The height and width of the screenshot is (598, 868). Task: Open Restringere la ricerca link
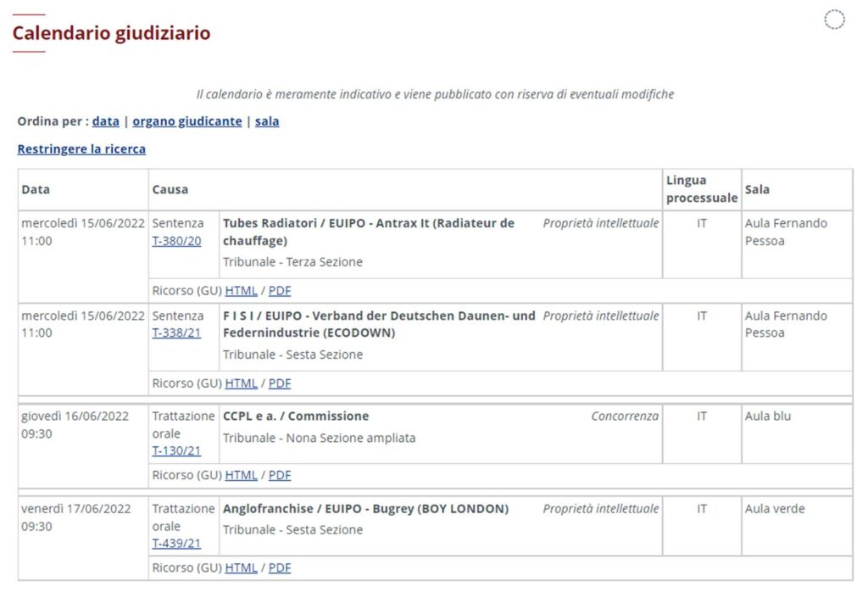click(81, 149)
